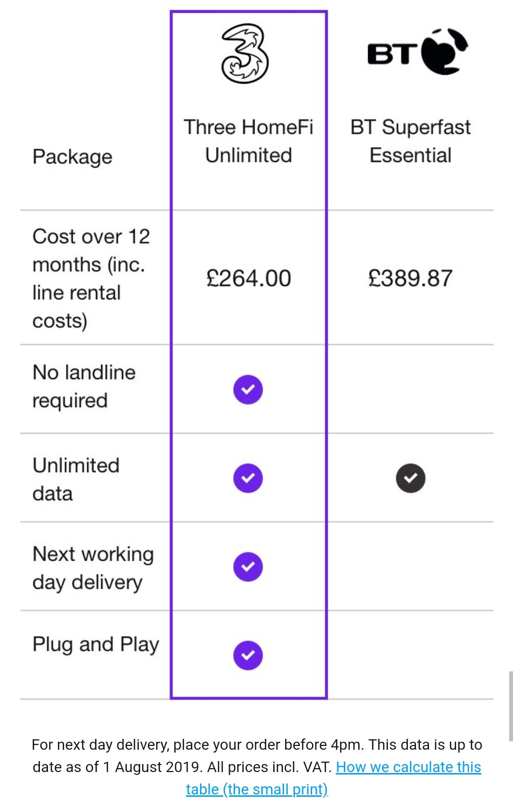Select the BT Superfast Essential package name
This screenshot has height=812, width=513.
410,141
